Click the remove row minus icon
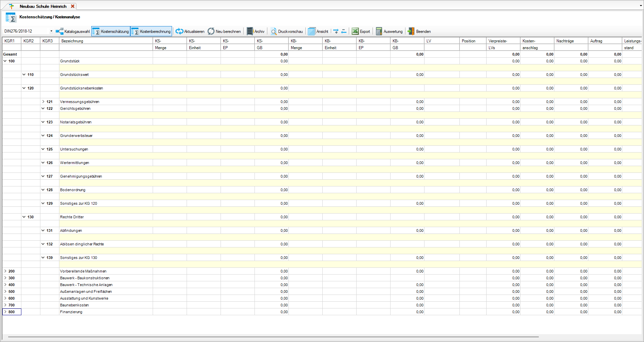644x342 pixels. coord(344,32)
